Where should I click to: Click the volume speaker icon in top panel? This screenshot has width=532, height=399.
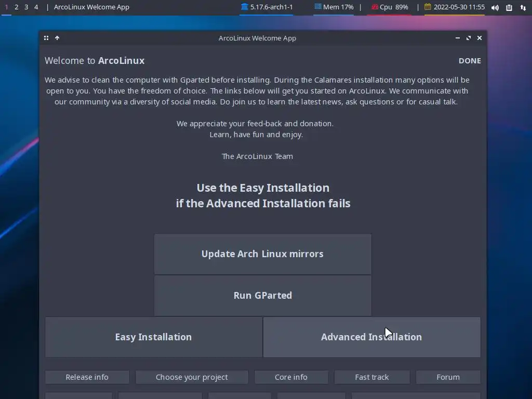click(495, 7)
